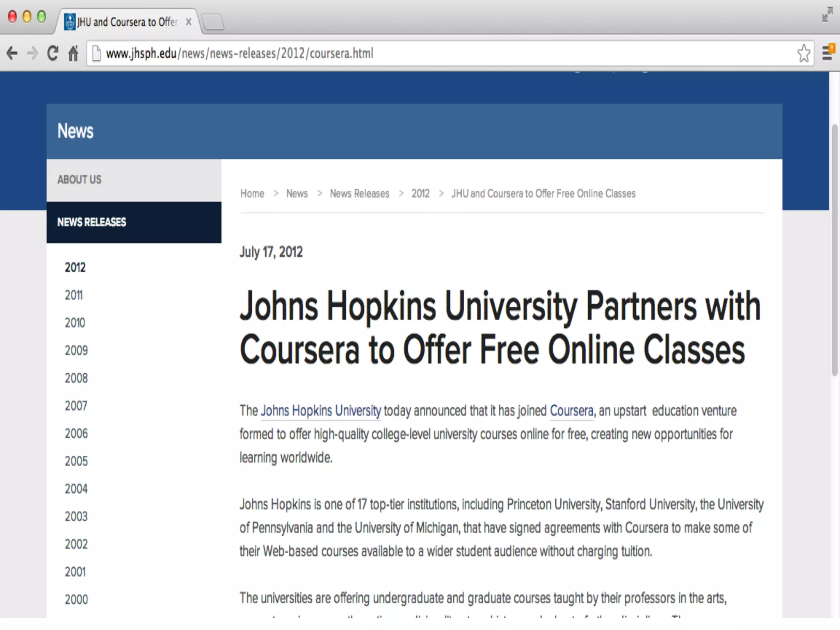Click the browser forward arrow
Screen dimensions: 840x630
click(32, 53)
